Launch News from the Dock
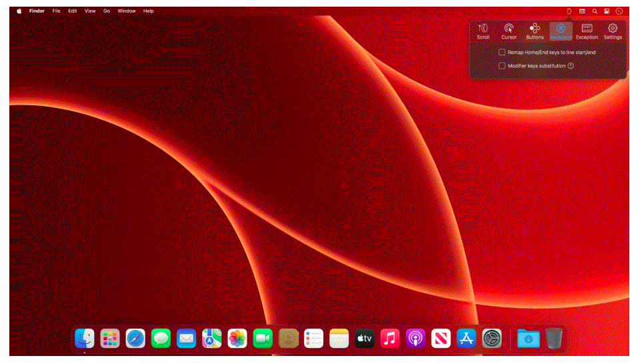Viewport: 640px width, 364px height. (x=441, y=338)
